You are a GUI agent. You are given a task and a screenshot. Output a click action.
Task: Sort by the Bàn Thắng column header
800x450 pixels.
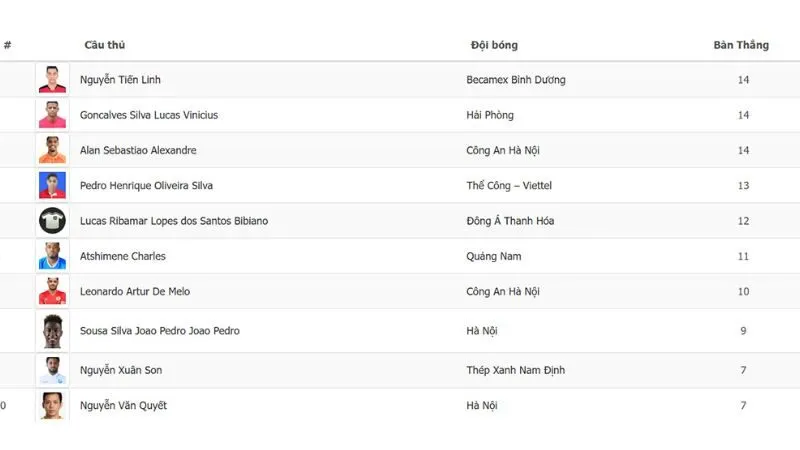point(741,45)
